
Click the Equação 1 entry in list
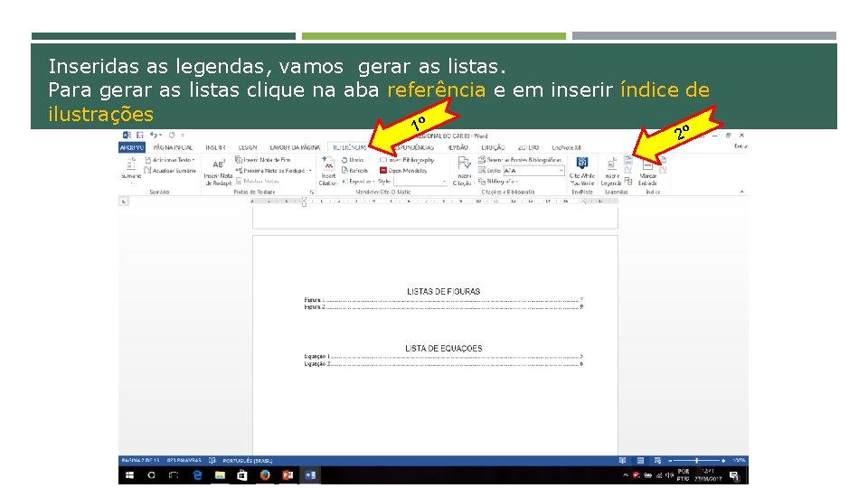443,357
